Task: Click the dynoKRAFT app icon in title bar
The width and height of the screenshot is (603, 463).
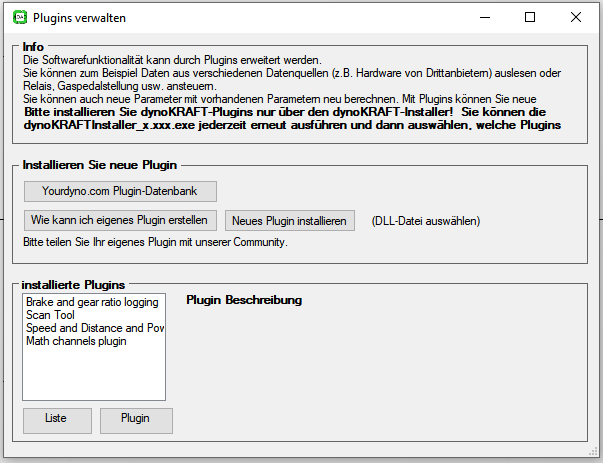Action: point(20,18)
